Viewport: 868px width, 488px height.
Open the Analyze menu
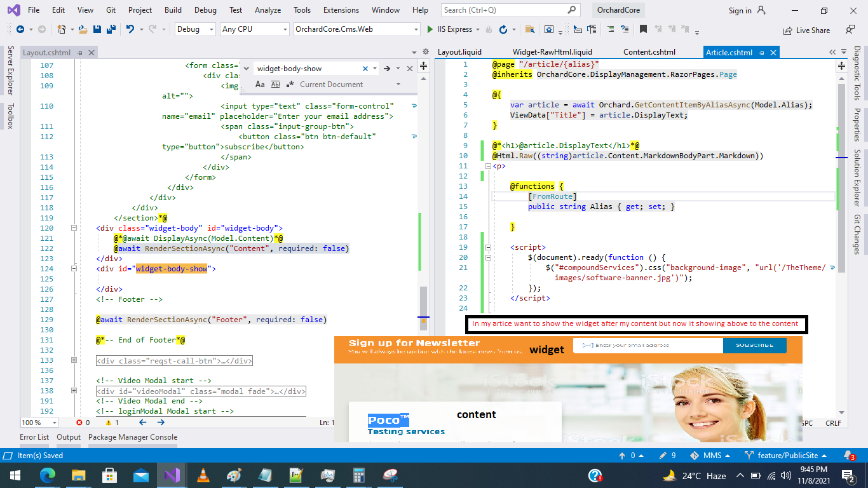(268, 10)
